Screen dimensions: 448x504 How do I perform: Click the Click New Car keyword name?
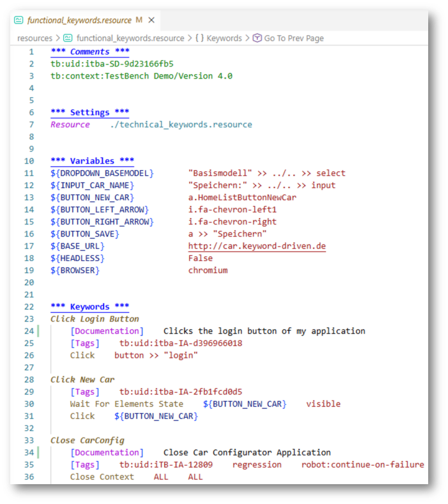82,380
